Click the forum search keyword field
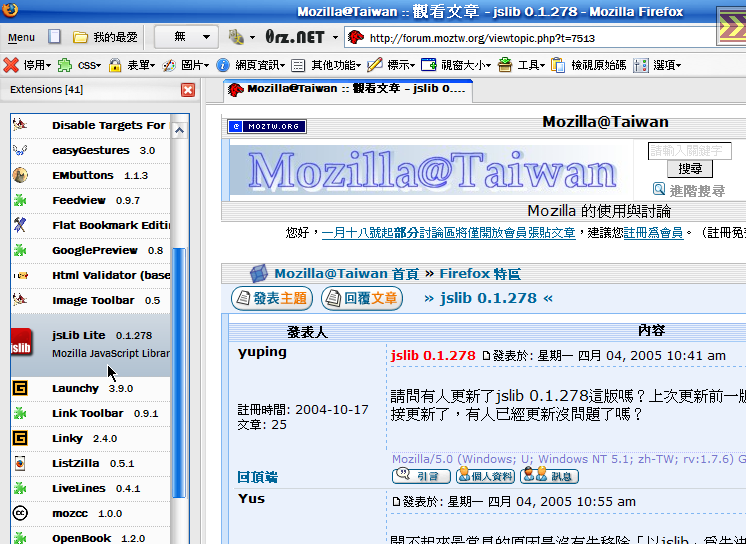This screenshot has width=746, height=544. [x=689, y=151]
